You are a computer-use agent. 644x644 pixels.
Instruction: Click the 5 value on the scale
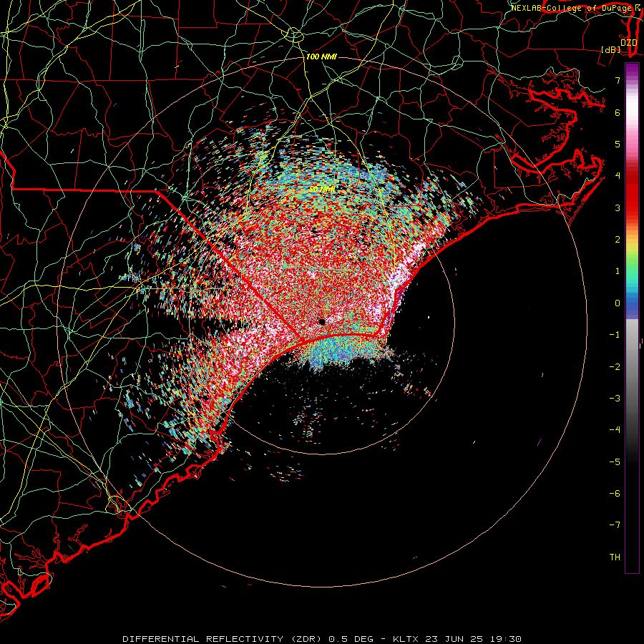[x=618, y=144]
